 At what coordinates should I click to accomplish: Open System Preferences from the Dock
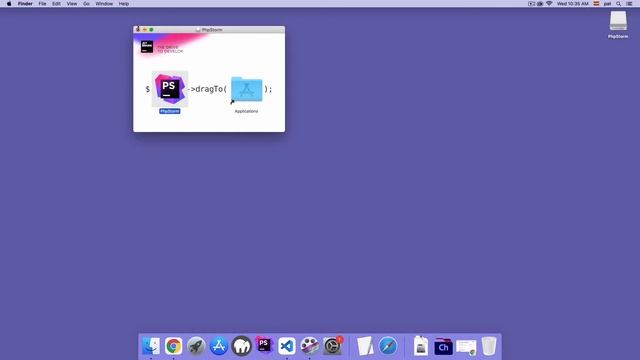tap(332, 346)
